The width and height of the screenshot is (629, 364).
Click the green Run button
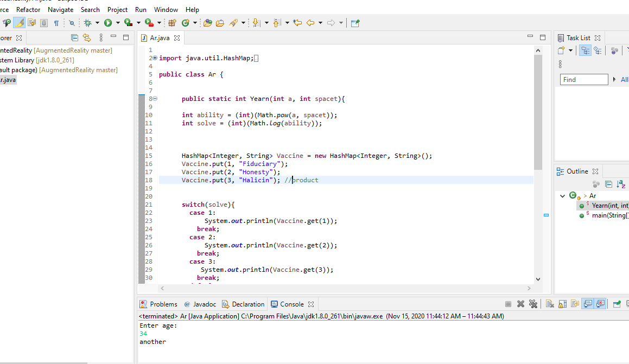click(108, 23)
